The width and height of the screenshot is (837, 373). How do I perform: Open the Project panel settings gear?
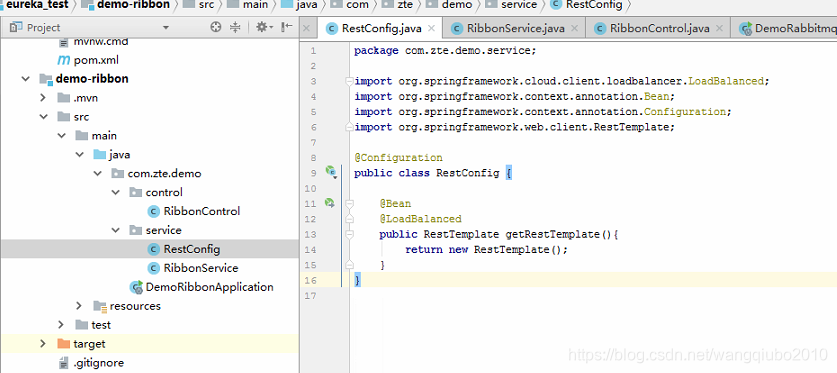pos(264,27)
